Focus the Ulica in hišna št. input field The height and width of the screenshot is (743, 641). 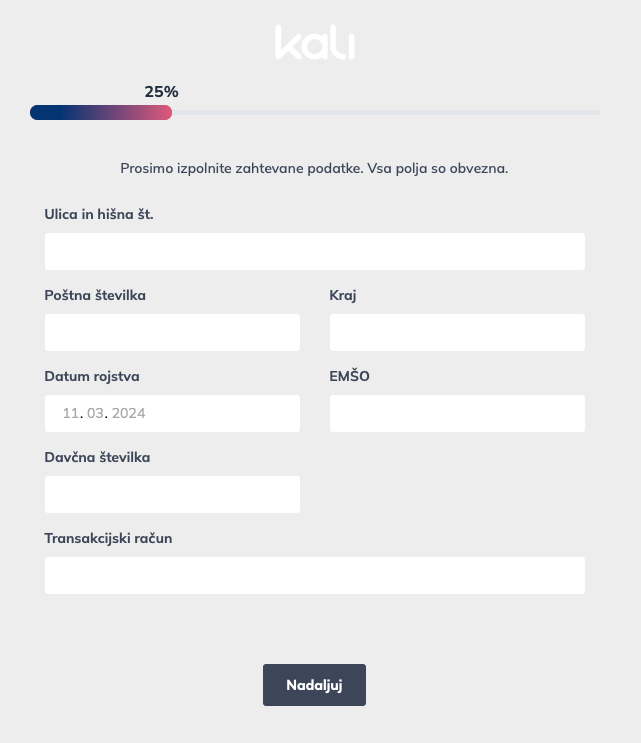314,252
